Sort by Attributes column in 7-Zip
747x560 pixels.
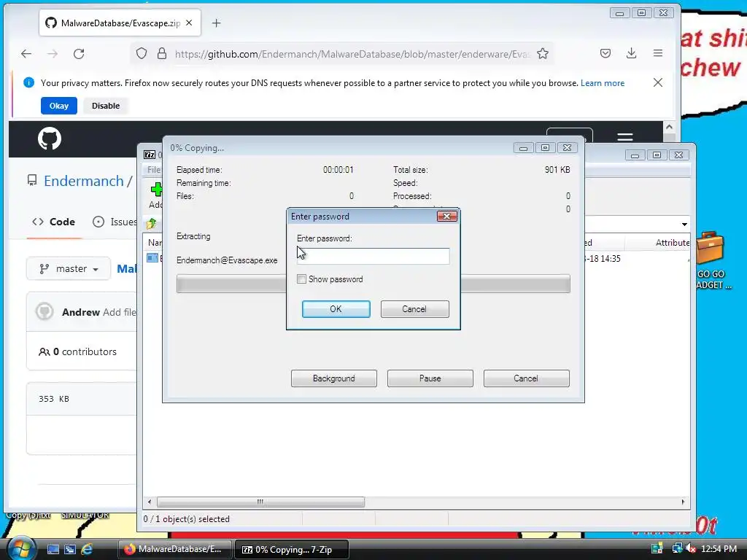coord(672,243)
